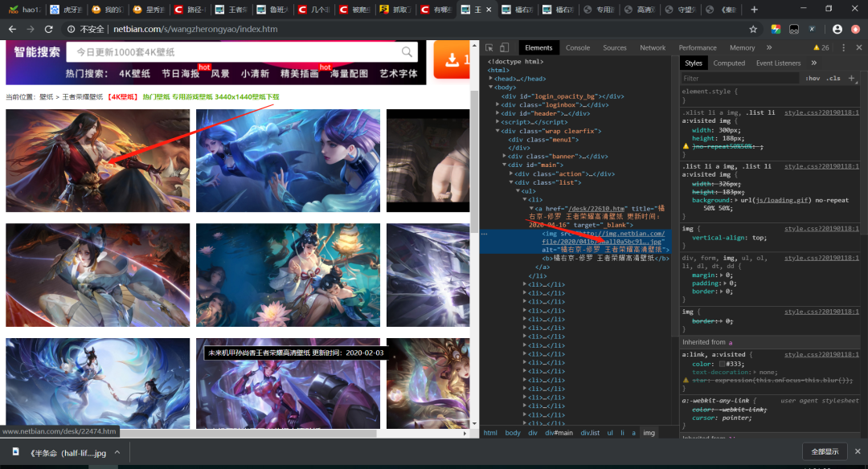
Task: Expand the div id header node
Action: (497, 113)
